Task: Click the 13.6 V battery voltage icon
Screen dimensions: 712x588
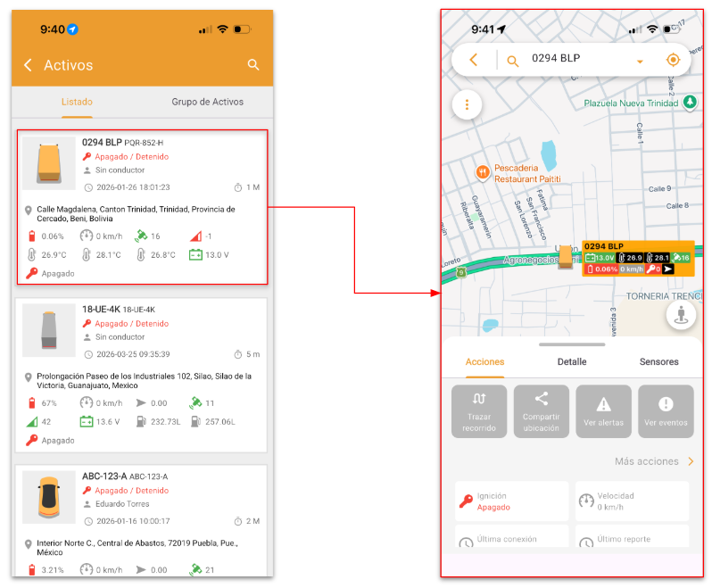Action: pyautogui.click(x=87, y=422)
